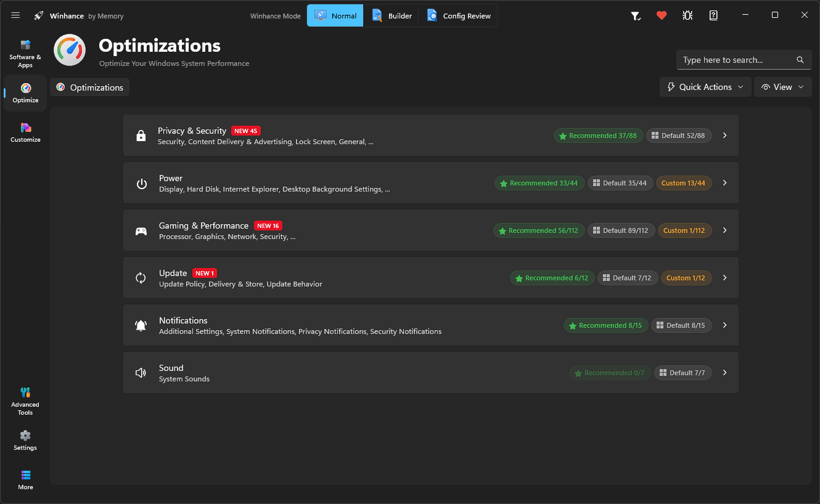Open the Notifications category title
The height and width of the screenshot is (504, 820).
(x=183, y=320)
